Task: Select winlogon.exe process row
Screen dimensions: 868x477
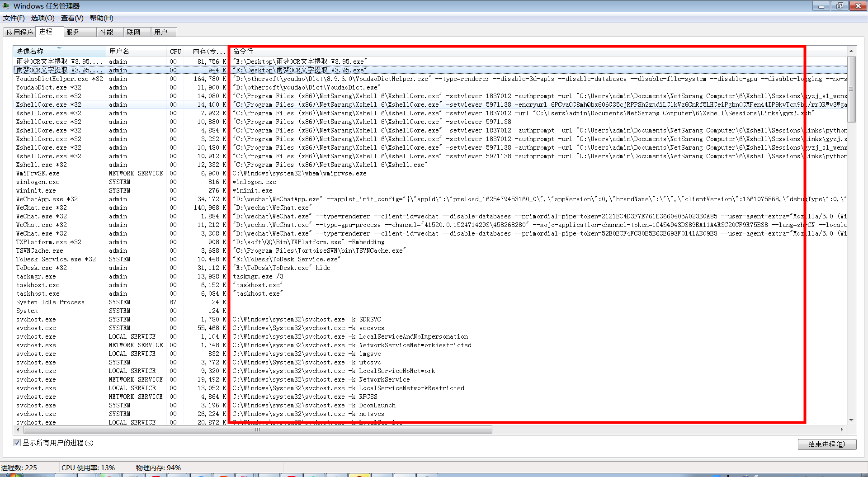Action: coord(430,182)
